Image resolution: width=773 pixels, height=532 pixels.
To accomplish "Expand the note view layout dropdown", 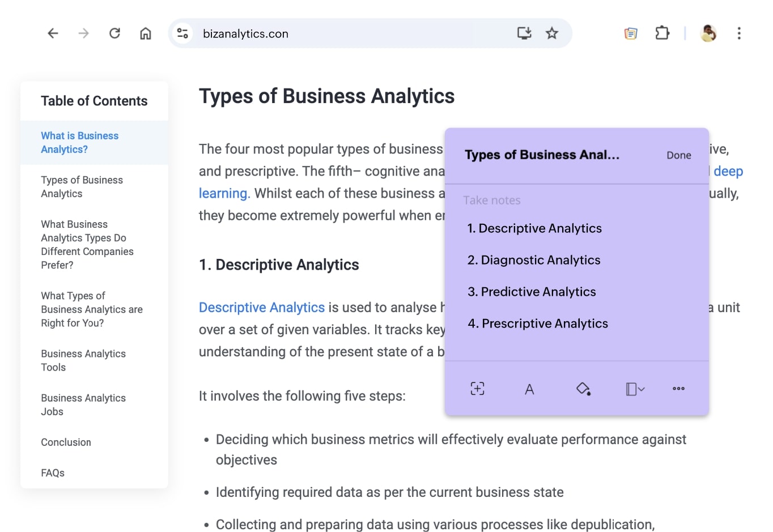I will [635, 389].
